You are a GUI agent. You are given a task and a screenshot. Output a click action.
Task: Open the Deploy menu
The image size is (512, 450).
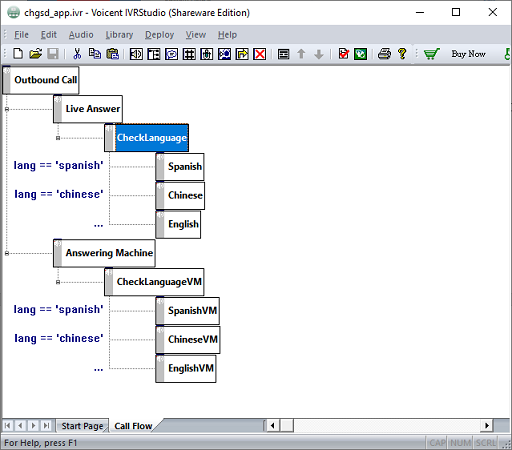pyautogui.click(x=159, y=35)
